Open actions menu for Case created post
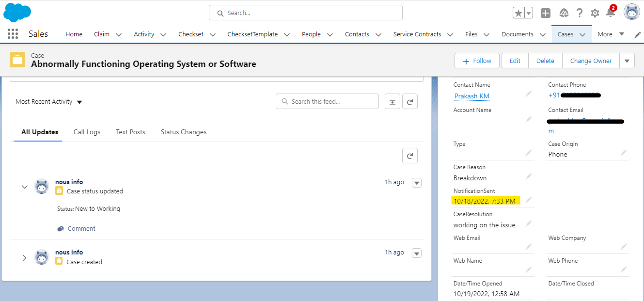The image size is (644, 301). tap(416, 253)
